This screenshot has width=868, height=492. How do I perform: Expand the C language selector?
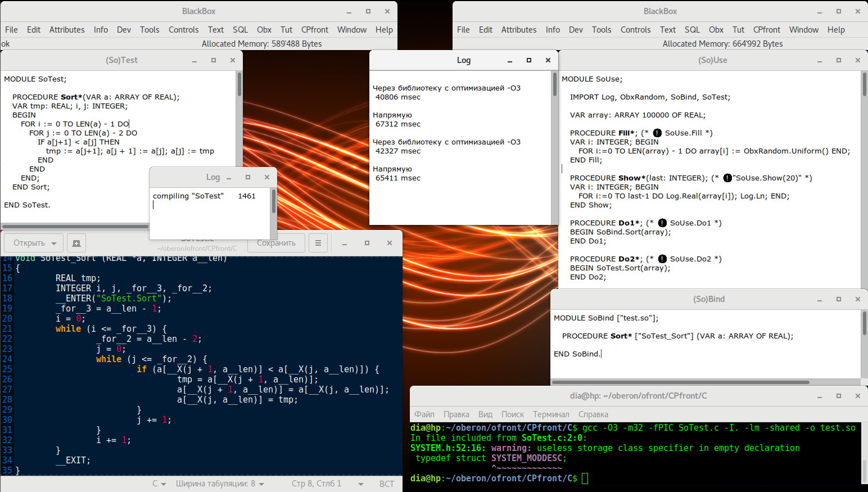159,484
